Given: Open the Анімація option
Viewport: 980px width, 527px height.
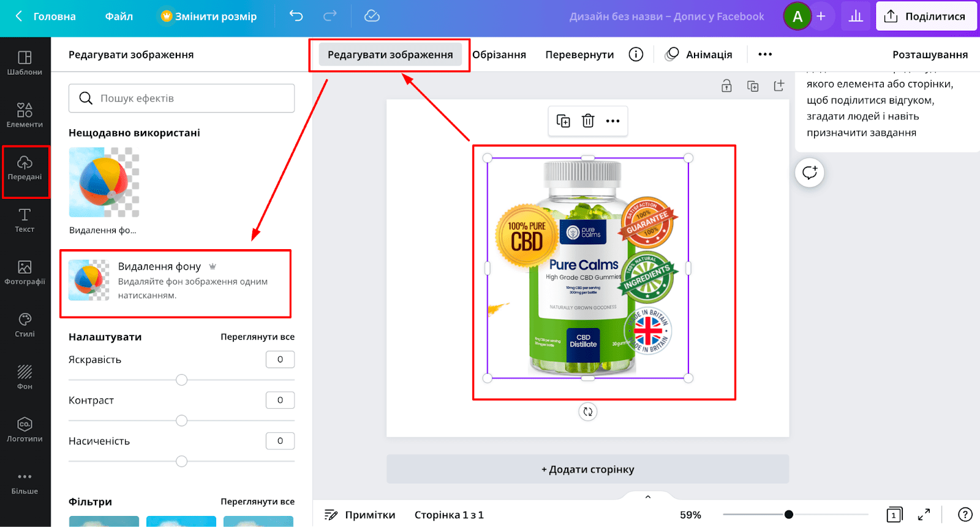Looking at the screenshot, I should (699, 54).
